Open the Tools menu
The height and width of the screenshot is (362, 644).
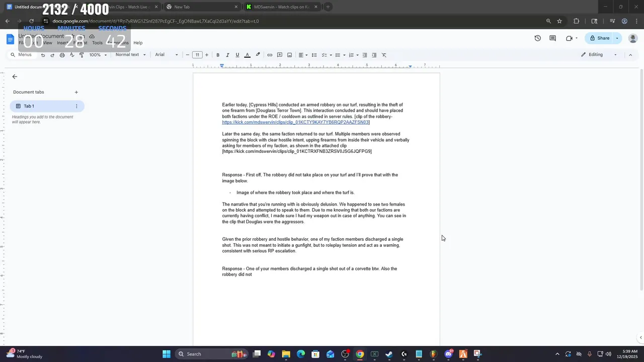(97, 43)
